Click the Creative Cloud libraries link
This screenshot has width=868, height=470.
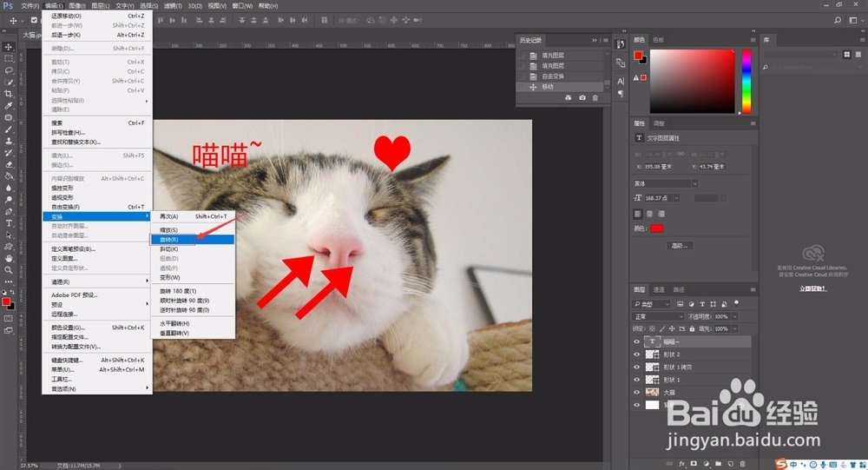click(812, 288)
